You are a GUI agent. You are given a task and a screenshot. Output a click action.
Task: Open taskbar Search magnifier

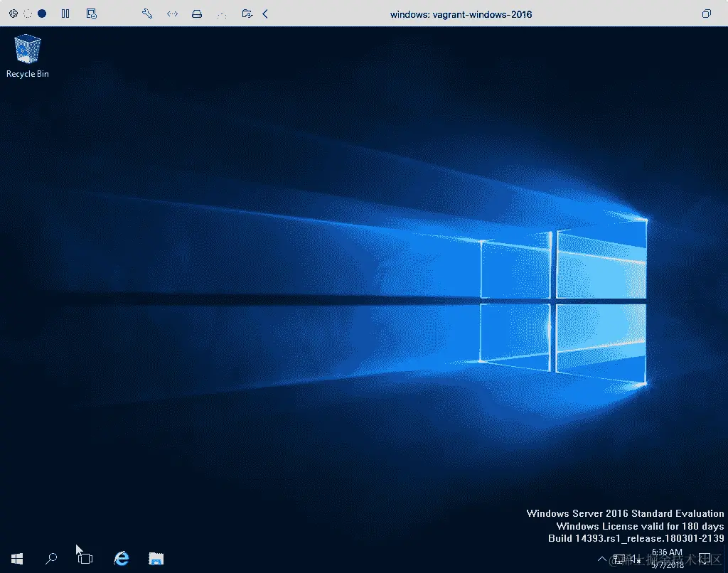[x=51, y=559]
